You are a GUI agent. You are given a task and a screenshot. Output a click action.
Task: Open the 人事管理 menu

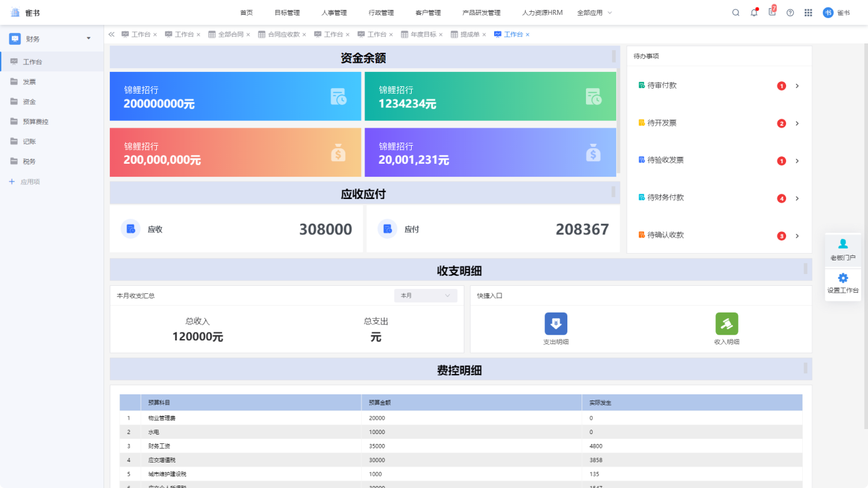coord(334,12)
